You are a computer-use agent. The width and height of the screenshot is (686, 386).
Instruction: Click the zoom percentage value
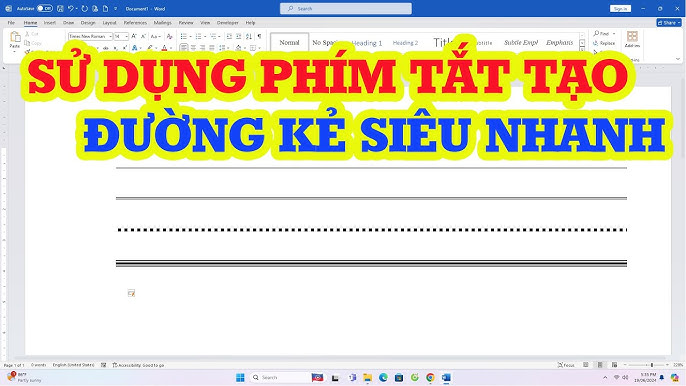[x=678, y=365]
